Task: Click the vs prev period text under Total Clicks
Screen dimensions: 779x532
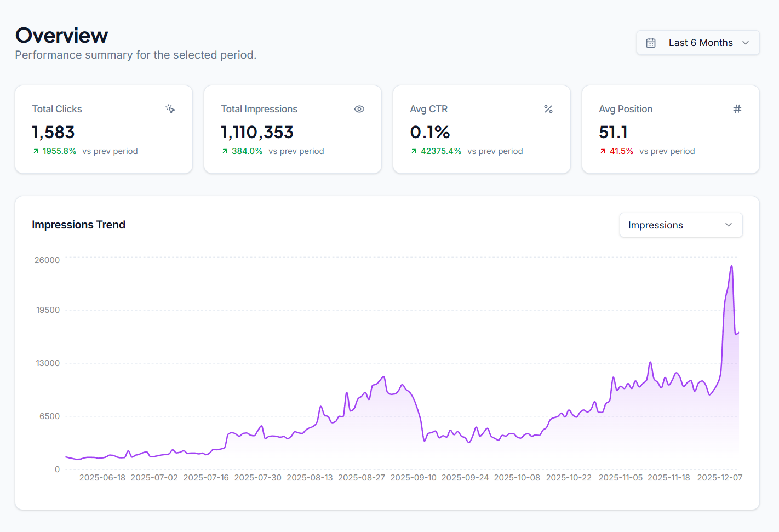Action: point(110,151)
